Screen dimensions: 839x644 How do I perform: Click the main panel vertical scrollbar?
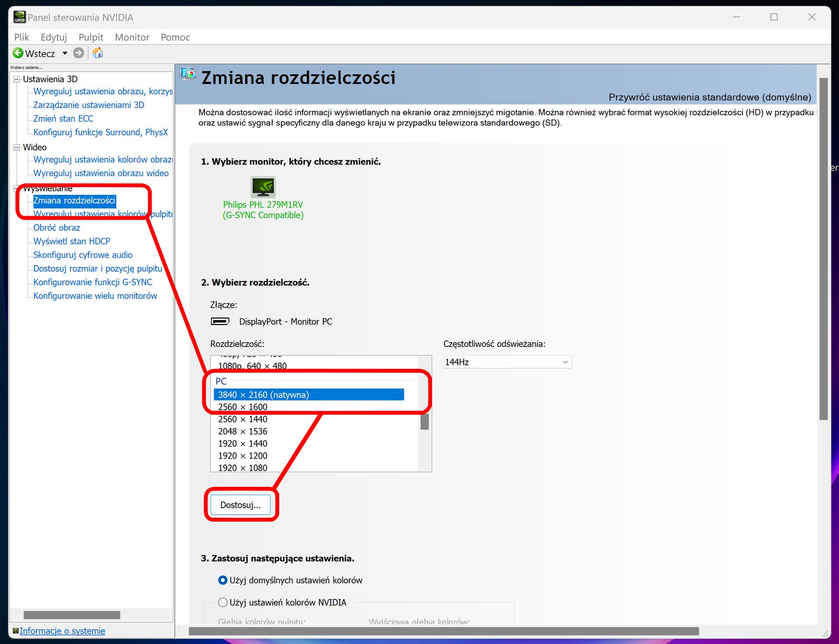tap(824, 249)
